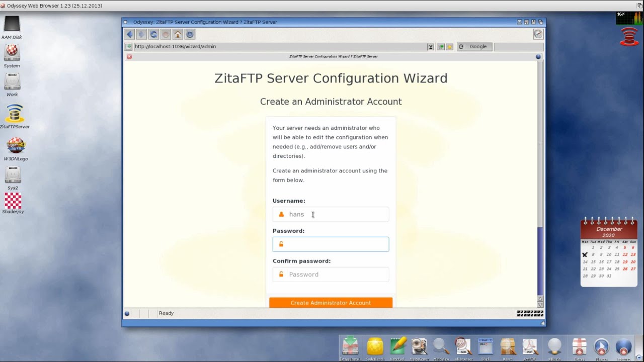Launch Shell from the dock
This screenshot has height=362, width=644.
(x=485, y=348)
